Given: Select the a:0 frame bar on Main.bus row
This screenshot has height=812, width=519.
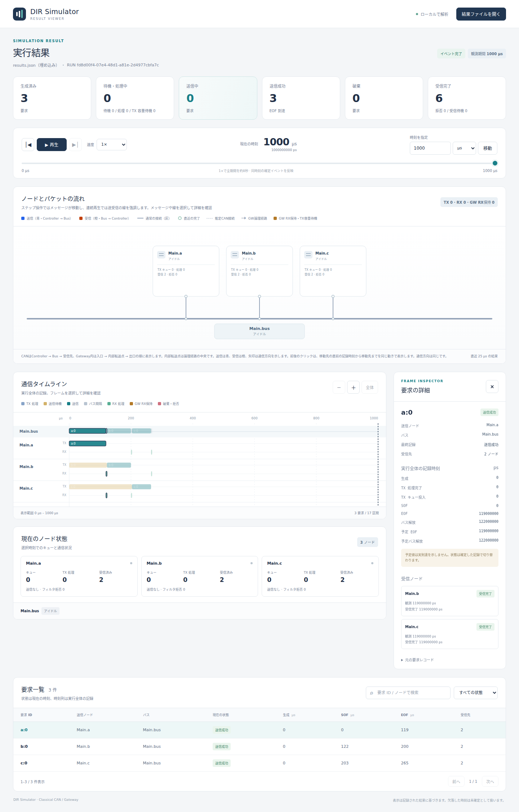Looking at the screenshot, I should click(88, 431).
